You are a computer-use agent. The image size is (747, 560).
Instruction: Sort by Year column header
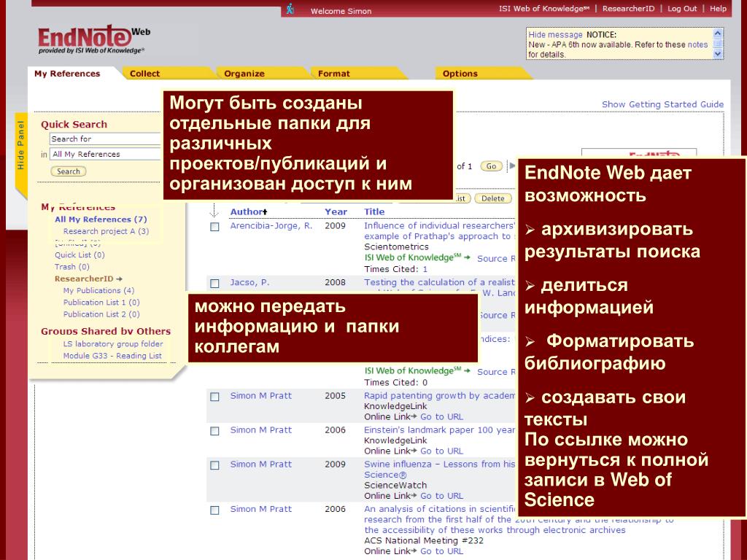336,212
